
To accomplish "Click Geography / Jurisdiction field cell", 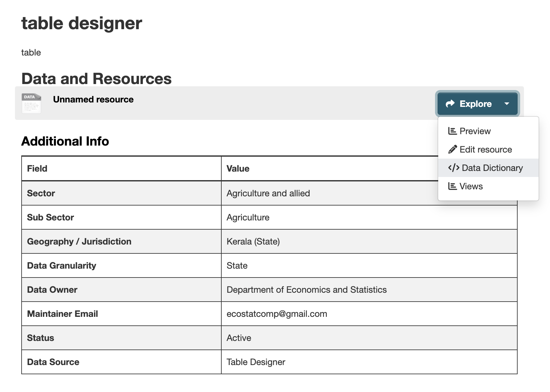I will point(121,241).
